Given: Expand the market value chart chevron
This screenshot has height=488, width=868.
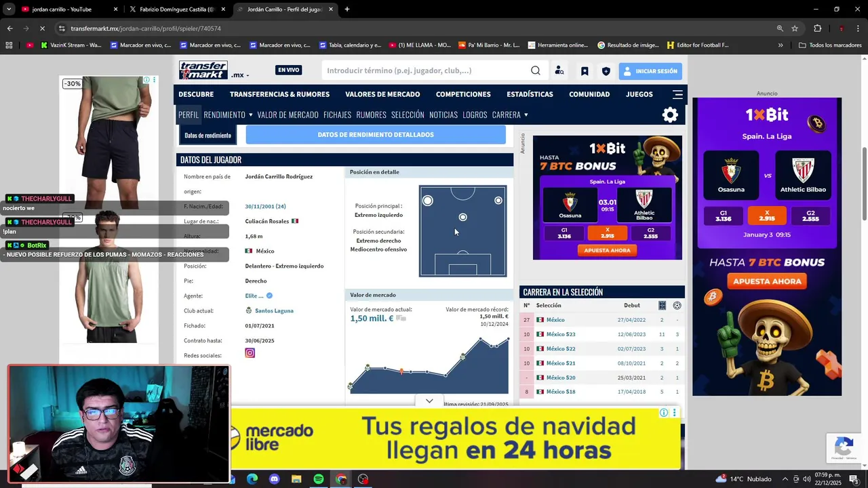Looking at the screenshot, I should point(429,401).
